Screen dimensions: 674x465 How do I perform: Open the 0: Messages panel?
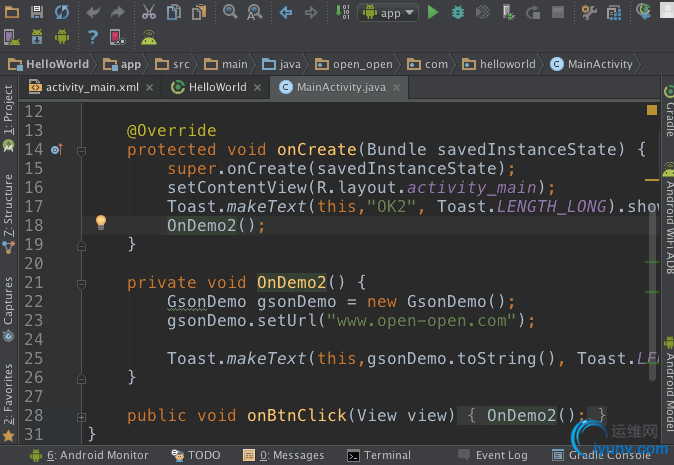[x=284, y=455]
